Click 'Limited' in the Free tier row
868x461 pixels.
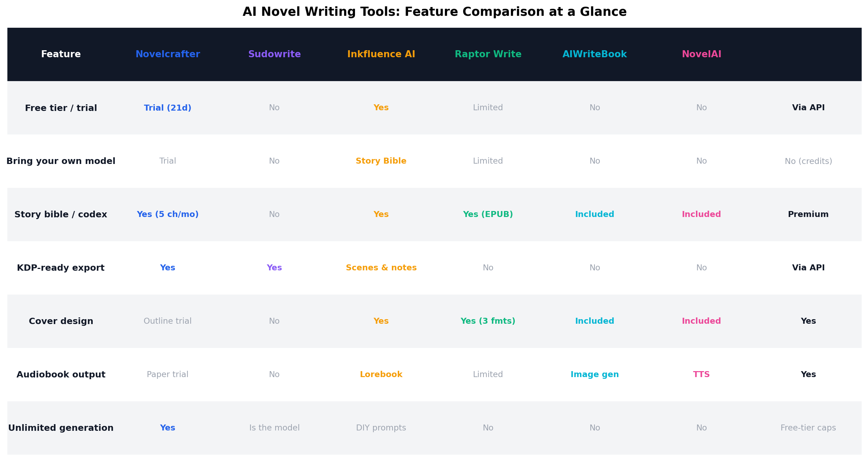click(488, 108)
